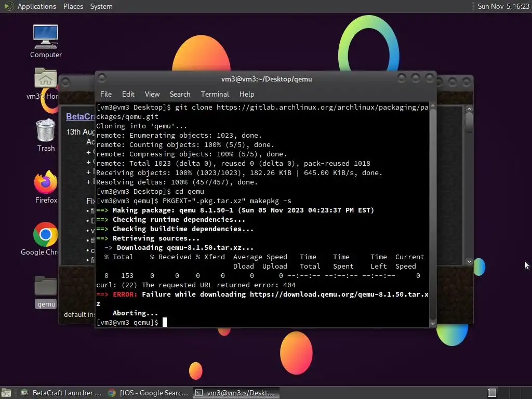This screenshot has height=399, width=532.
Task: Switch to vm3 terminal taskbar entry
Action: [x=236, y=393]
